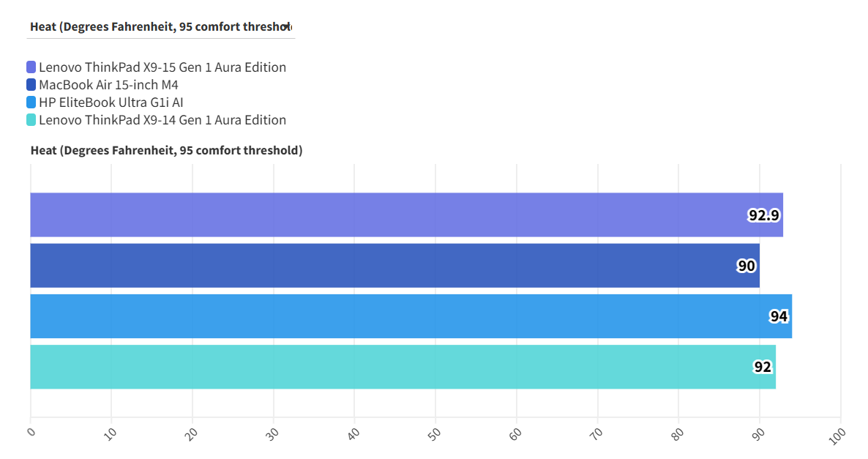Toggle MacBook Air 15-inch M4 legend label
The width and height of the screenshot is (868, 459).
tap(108, 85)
